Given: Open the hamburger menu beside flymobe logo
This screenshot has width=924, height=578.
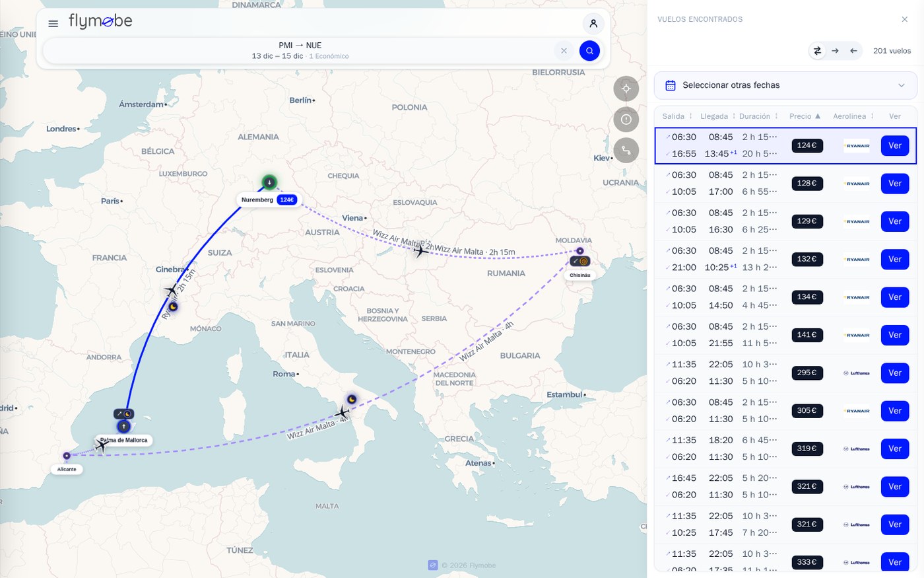Looking at the screenshot, I should point(53,24).
